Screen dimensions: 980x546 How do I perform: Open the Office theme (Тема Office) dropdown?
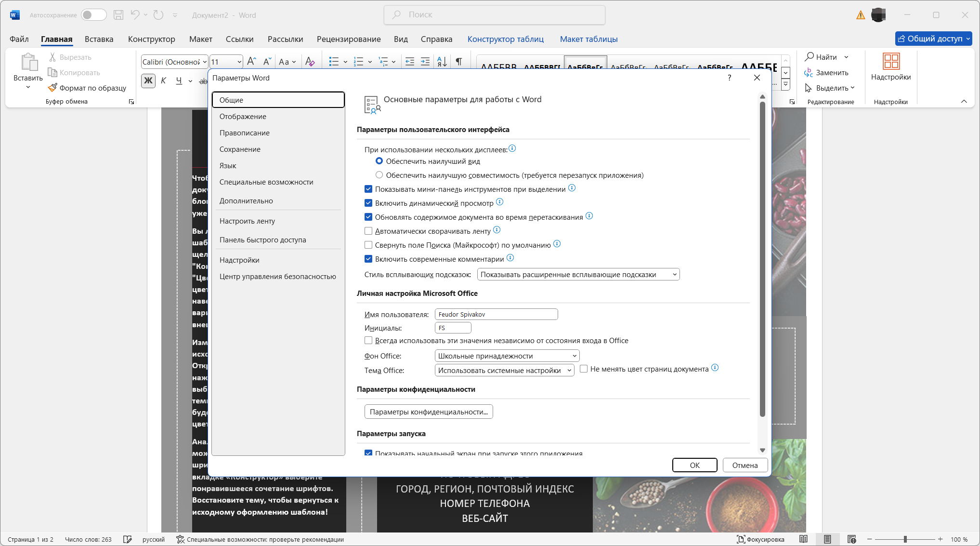(505, 370)
